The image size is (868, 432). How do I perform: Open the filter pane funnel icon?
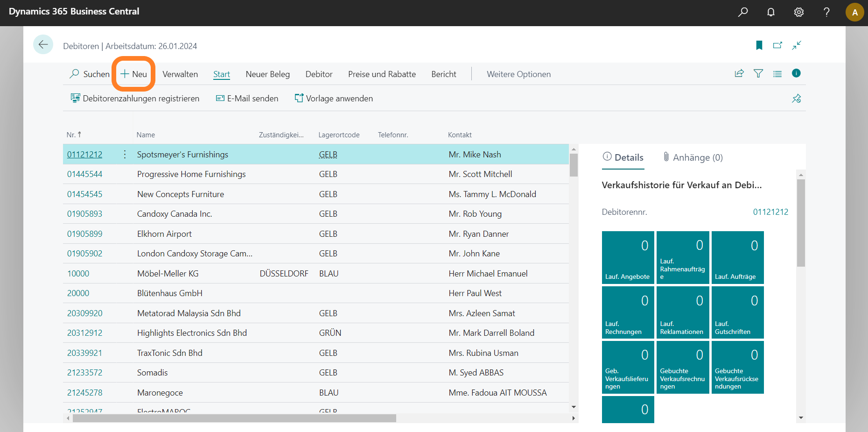point(758,73)
